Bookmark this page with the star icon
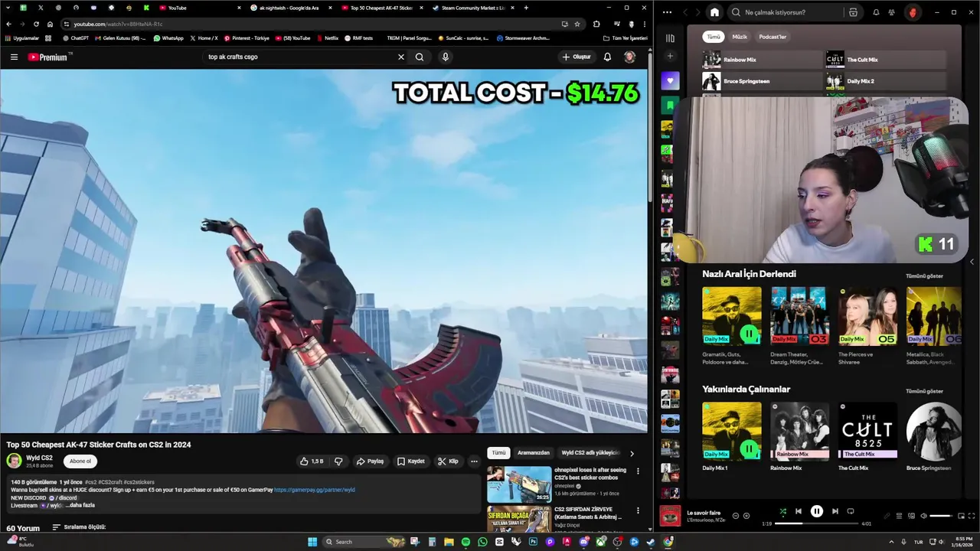 coord(577,24)
